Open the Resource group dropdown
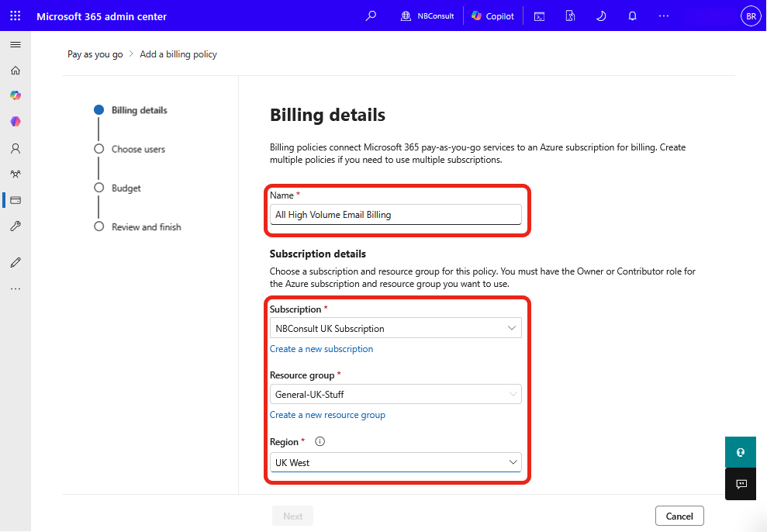This screenshot has height=532, width=767. 396,395
